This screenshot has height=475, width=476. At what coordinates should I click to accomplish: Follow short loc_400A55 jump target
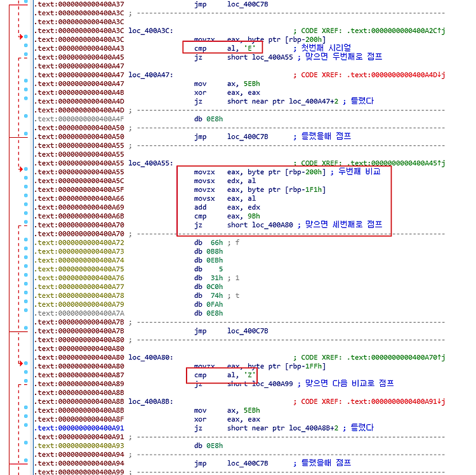click(x=260, y=57)
